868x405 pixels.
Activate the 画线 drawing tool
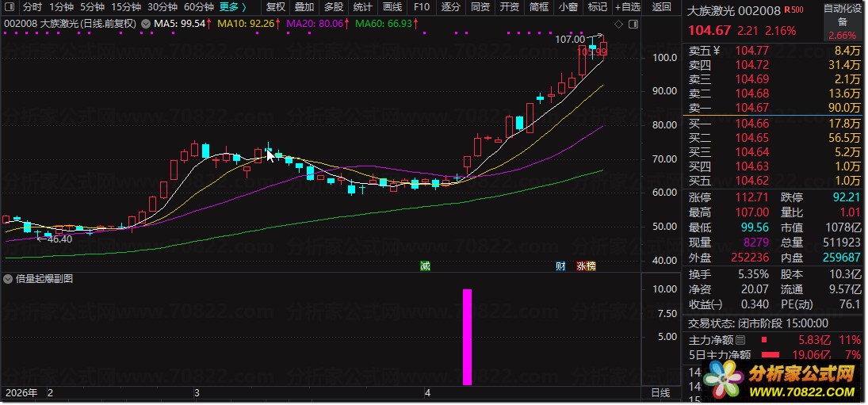click(x=392, y=7)
